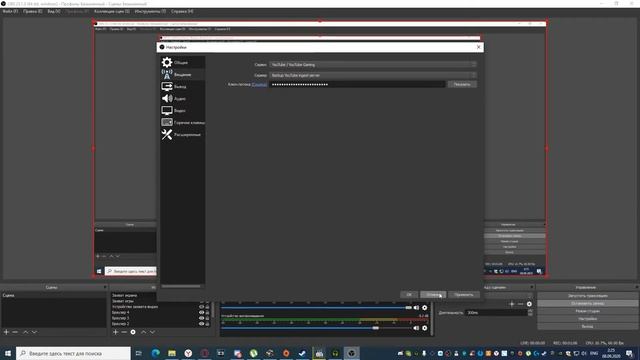Add a new source with the plus icon
This screenshot has width=640, height=360.
[116, 332]
